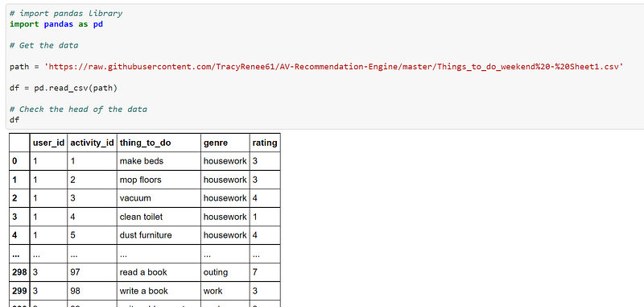Screen dimensions: 644x307
Task: Click the genre column header
Action: (x=225, y=143)
